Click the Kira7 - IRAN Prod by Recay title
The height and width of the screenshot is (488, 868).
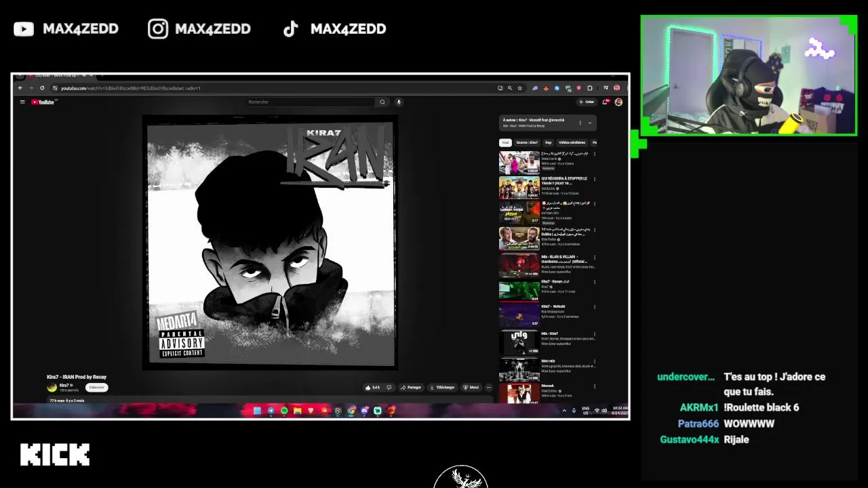(77, 377)
